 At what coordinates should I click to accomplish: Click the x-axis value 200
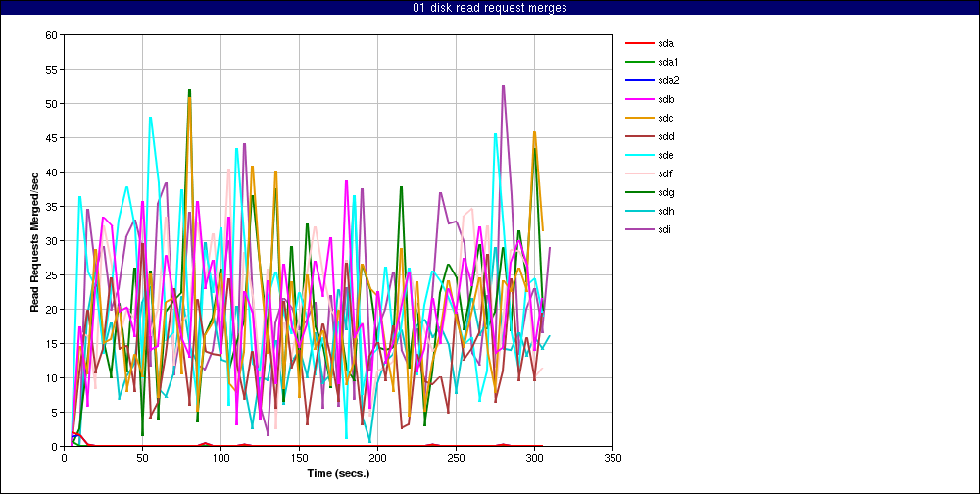[x=377, y=459]
